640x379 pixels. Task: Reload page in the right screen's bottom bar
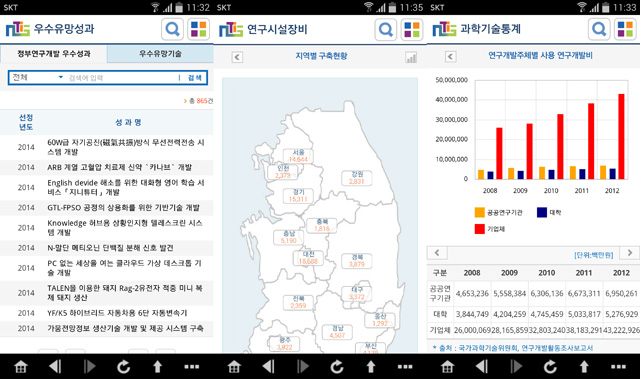tap(550, 366)
